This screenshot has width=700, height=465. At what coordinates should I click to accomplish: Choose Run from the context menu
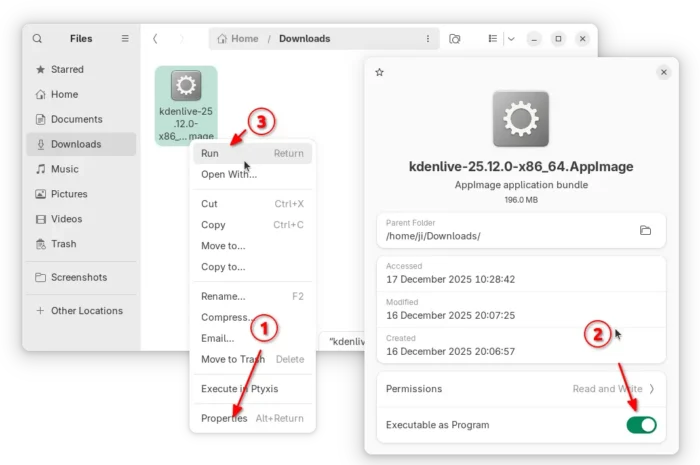coord(210,154)
